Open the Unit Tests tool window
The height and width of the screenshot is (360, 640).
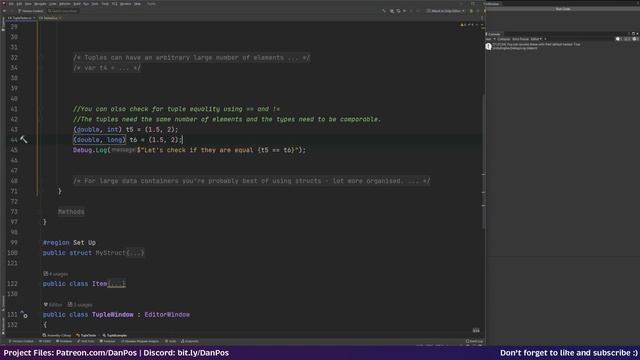coord(86,341)
